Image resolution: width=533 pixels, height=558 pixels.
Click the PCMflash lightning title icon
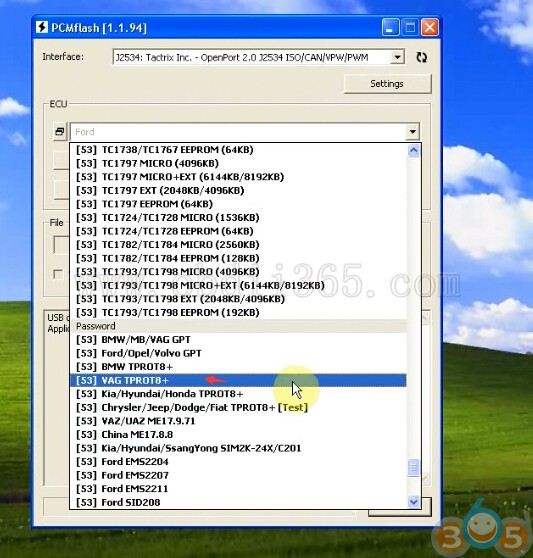(42, 27)
